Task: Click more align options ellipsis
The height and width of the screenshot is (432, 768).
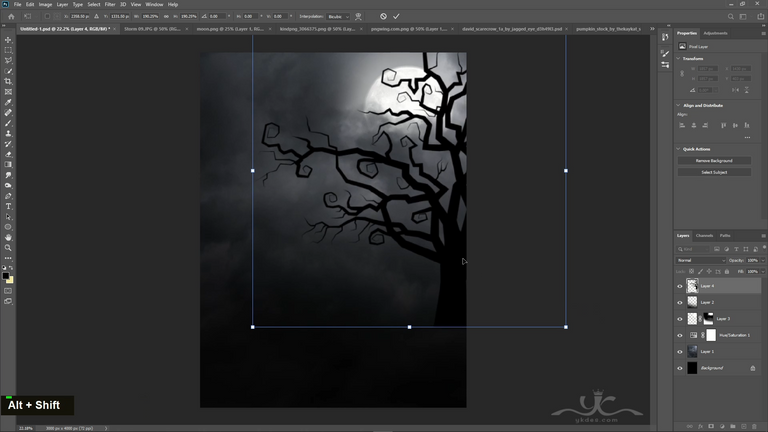Action: [747, 138]
